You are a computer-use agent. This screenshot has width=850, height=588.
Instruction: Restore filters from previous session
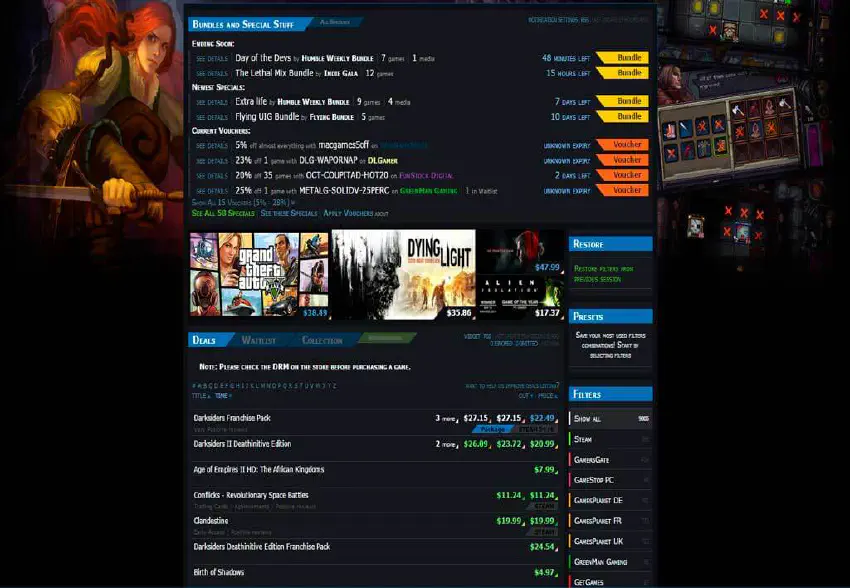[x=603, y=274]
